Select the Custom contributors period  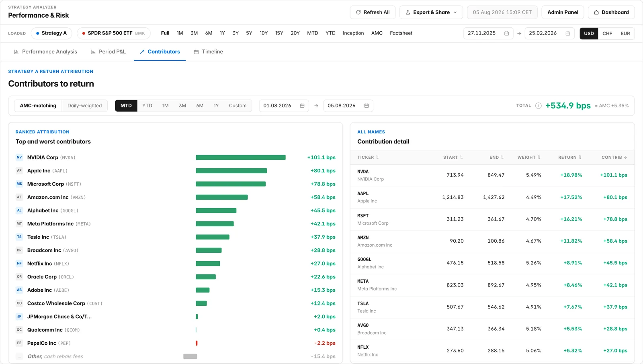tap(238, 106)
